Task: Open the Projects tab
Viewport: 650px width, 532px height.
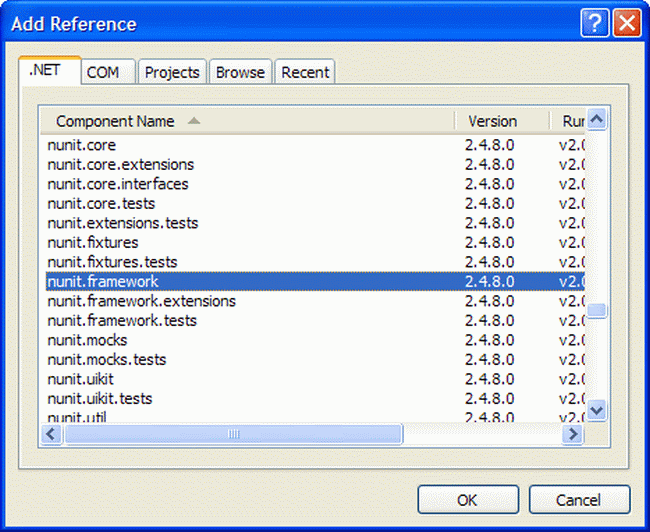Action: tap(172, 72)
